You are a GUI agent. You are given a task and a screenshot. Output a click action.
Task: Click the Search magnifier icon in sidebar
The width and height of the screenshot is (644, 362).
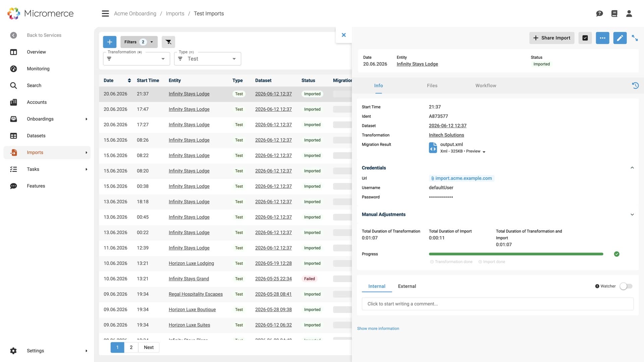coord(13,85)
